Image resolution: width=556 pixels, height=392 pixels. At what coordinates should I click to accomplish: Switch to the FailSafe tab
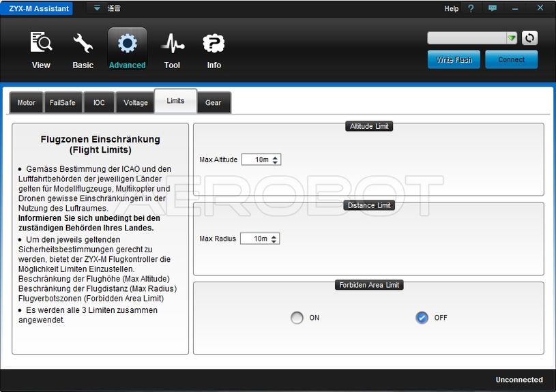pyautogui.click(x=63, y=103)
